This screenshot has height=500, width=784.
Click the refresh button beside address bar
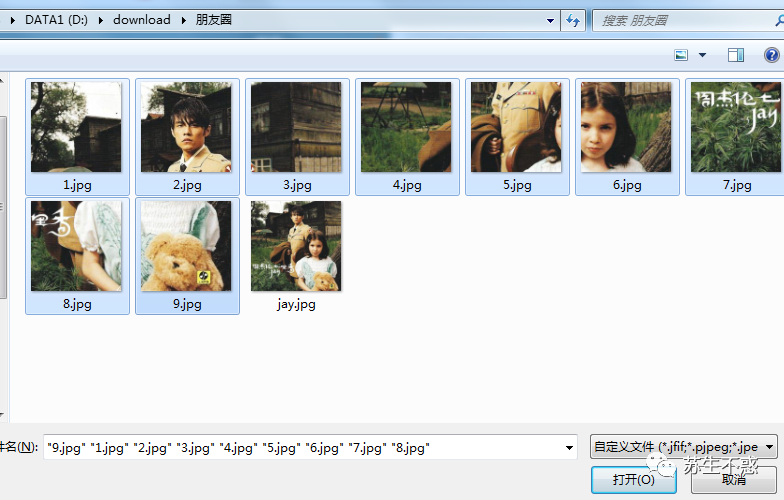573,20
